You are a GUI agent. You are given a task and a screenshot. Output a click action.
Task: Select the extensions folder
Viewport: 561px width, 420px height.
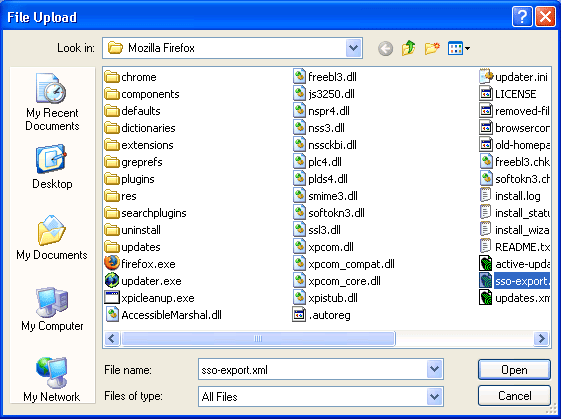tap(139, 145)
